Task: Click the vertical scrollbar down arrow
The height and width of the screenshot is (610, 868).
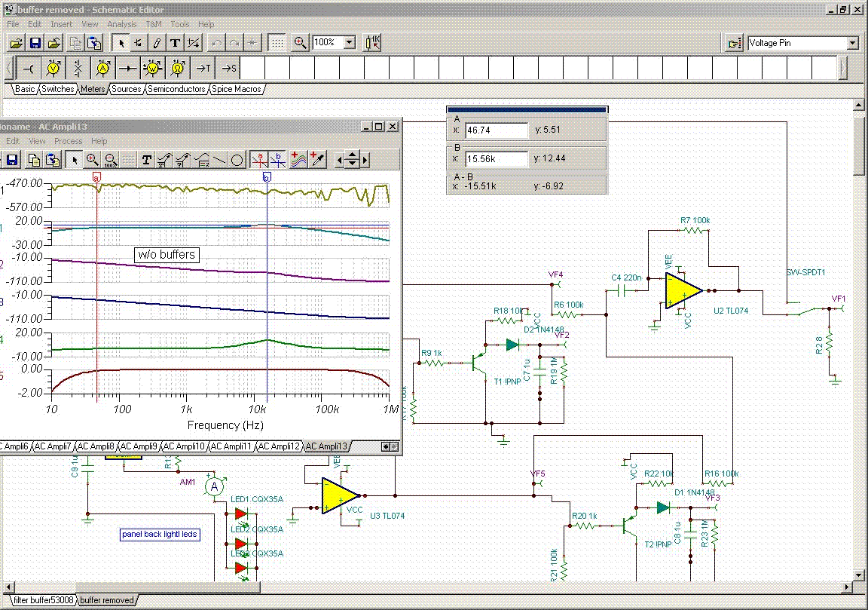Action: [858, 575]
